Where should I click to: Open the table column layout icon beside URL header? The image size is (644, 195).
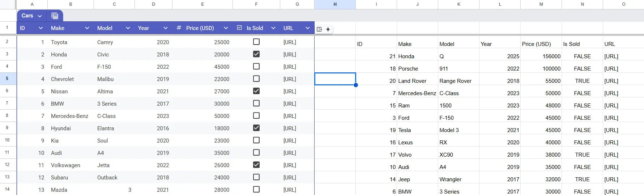[319, 29]
